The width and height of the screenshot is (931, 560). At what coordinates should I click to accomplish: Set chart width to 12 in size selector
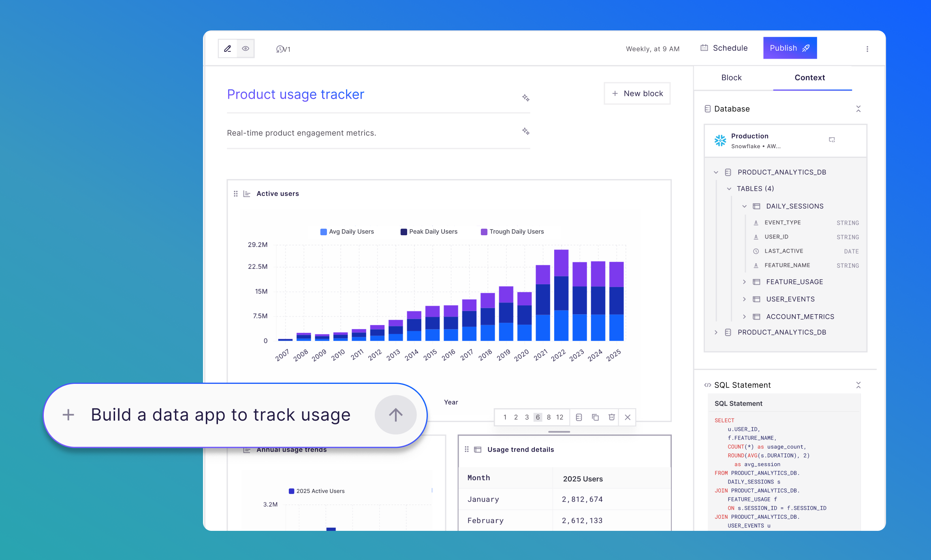[x=560, y=417]
